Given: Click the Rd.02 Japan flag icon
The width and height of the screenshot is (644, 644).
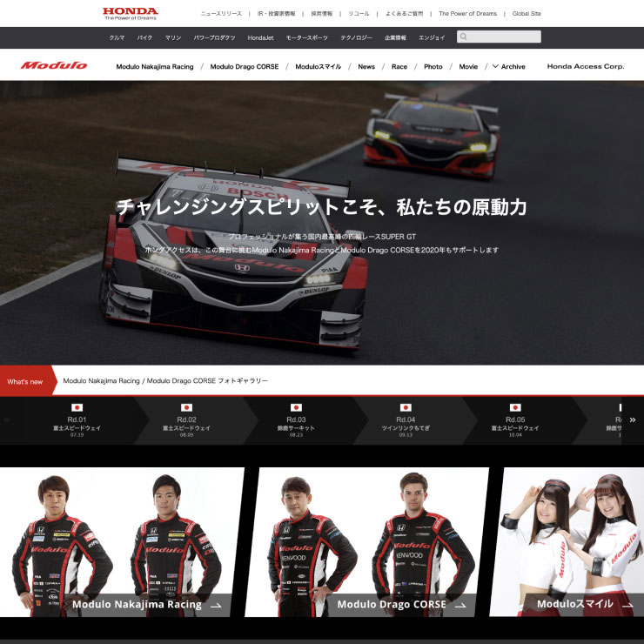Looking at the screenshot, I should [186, 407].
